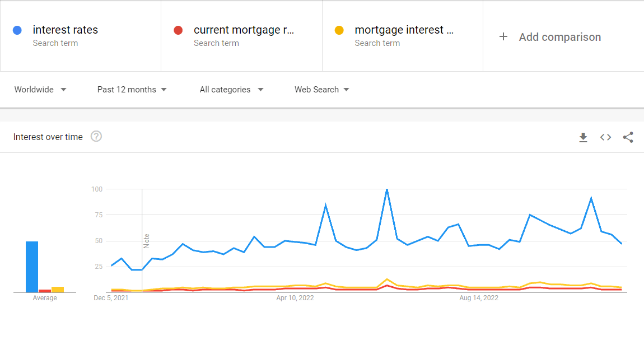Edit the current mortgage r... search term
Screen dimensions: 644x340
(244, 30)
